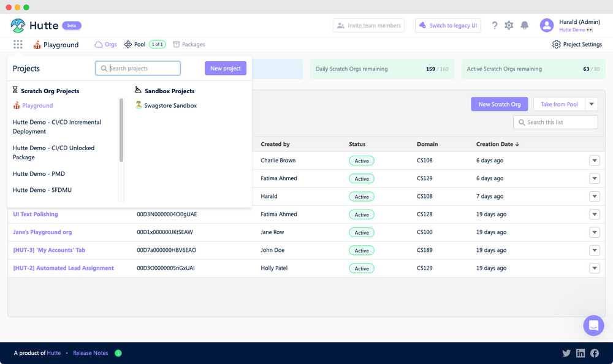Open row menu for UI Text Polishing
This screenshot has width=613, height=364.
click(594, 214)
